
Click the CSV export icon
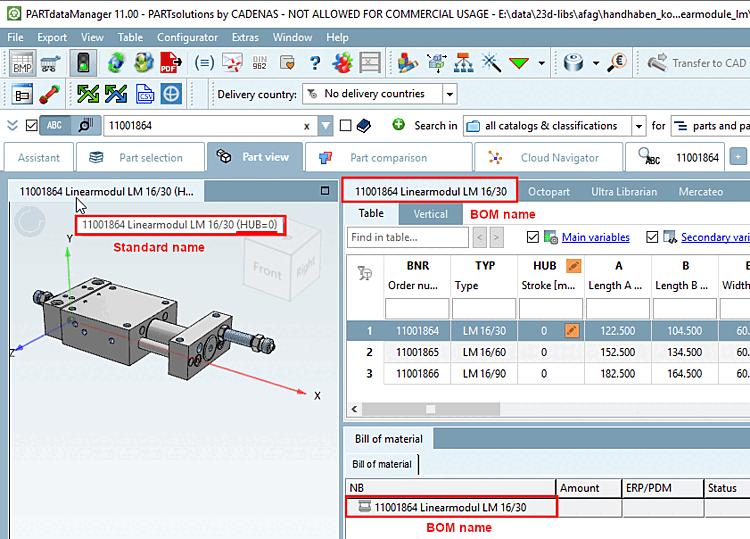pos(144,94)
